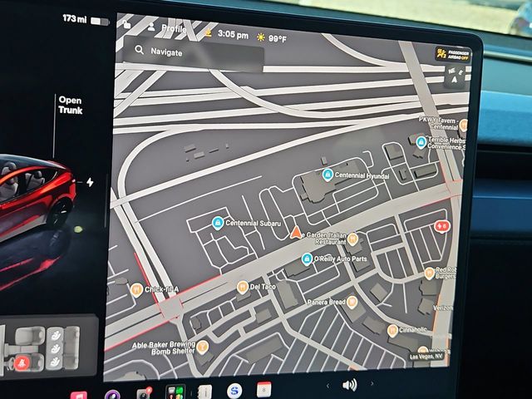Select the Centennial Hyundai map pin
This screenshot has width=532, height=399.
click(x=328, y=175)
